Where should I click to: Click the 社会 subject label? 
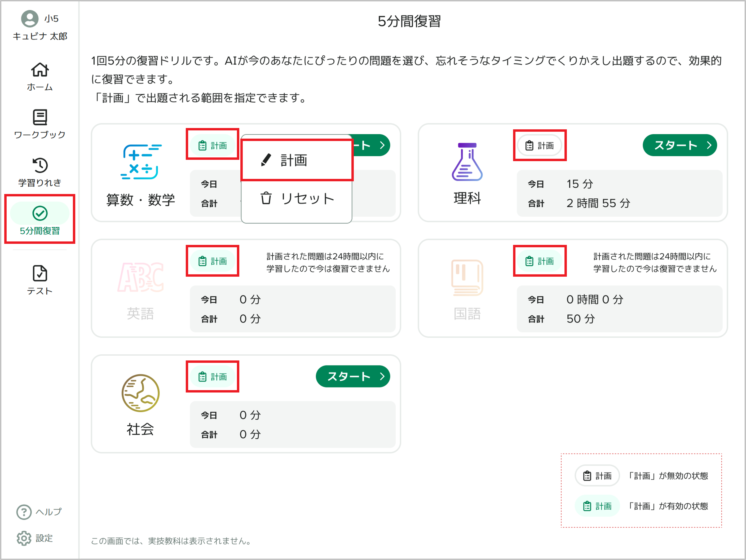(140, 429)
